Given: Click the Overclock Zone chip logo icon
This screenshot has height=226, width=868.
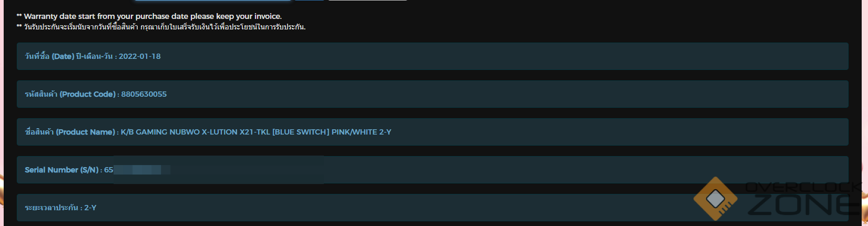Looking at the screenshot, I should coord(715,198).
